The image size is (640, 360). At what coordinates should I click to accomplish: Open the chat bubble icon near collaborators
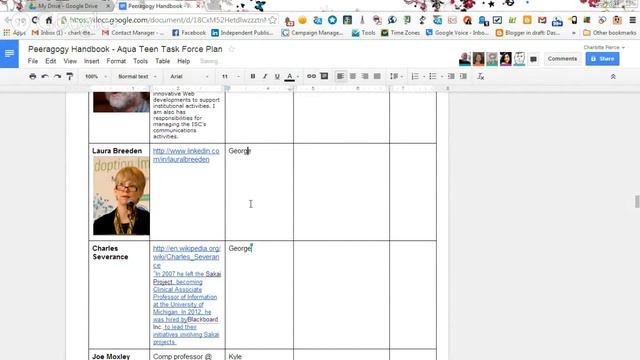[533, 60]
